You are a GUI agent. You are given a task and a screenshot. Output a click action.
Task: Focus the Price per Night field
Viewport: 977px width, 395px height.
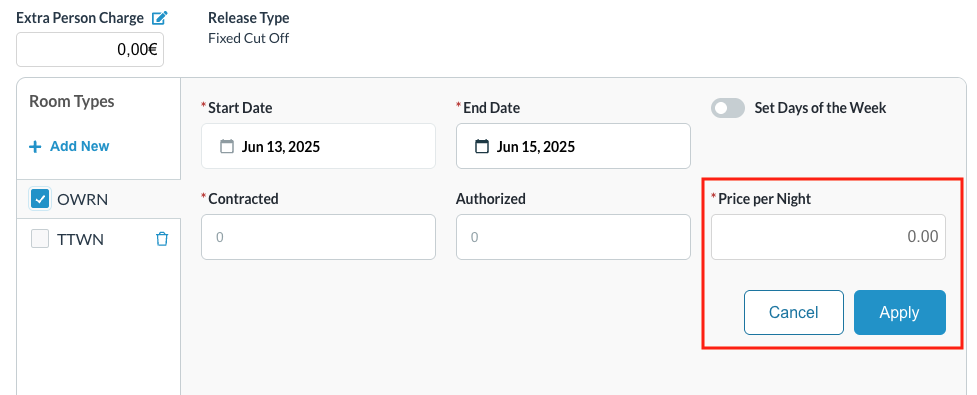click(x=828, y=237)
